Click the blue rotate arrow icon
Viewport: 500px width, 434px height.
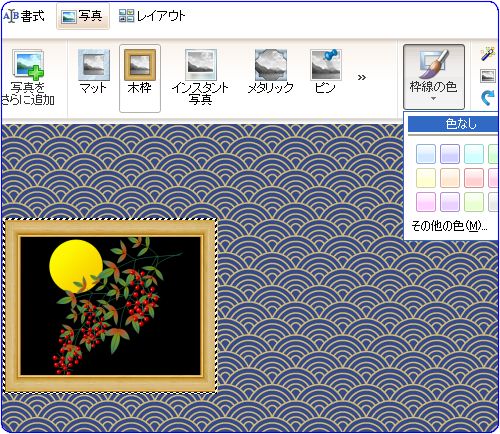tap(488, 98)
